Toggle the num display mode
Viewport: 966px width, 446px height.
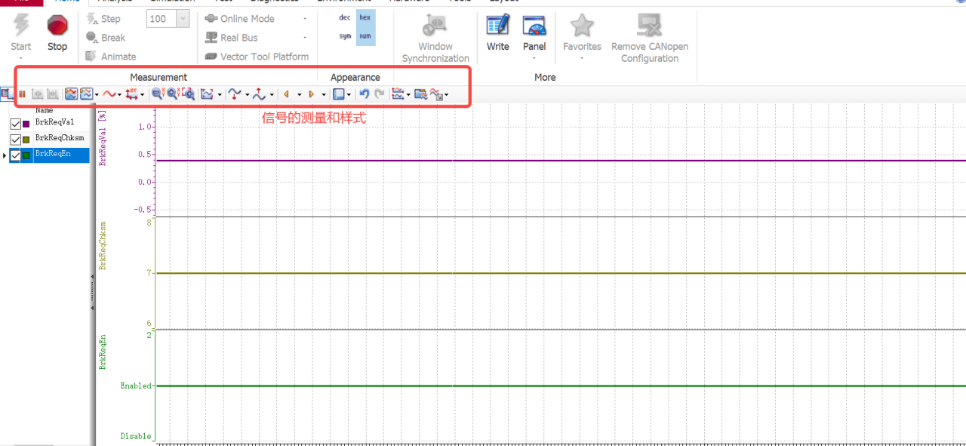click(x=365, y=36)
